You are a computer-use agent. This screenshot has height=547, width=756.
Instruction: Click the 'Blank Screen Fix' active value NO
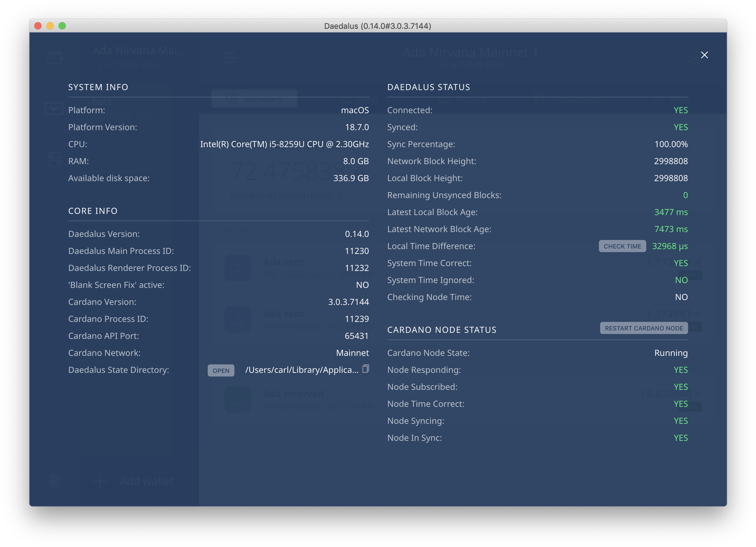coord(362,285)
